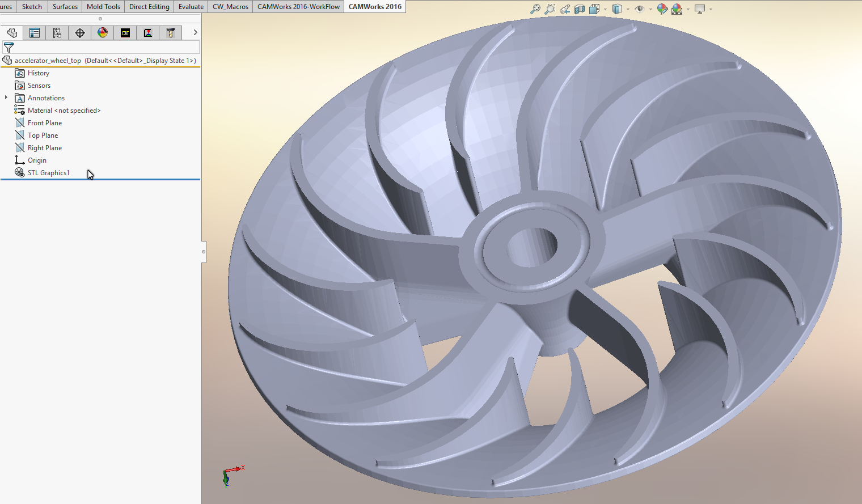862x504 pixels.
Task: Select Material not specified item
Action: coord(64,111)
